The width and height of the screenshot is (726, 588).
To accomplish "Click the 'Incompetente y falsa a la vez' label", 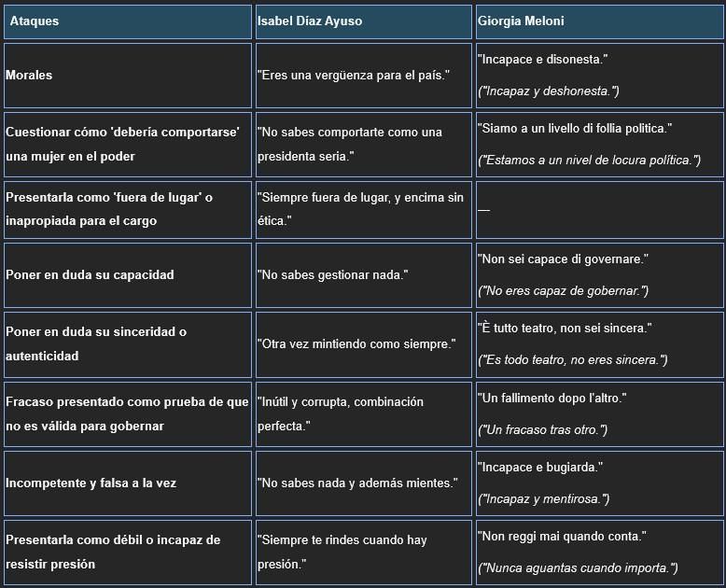I will click(91, 483).
